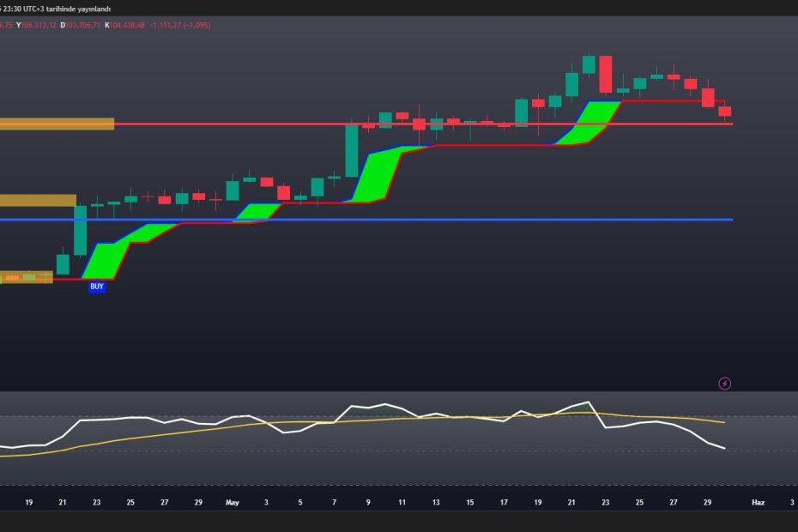Select the K price value in the legend
This screenshot has height=532, width=798.
[127, 26]
